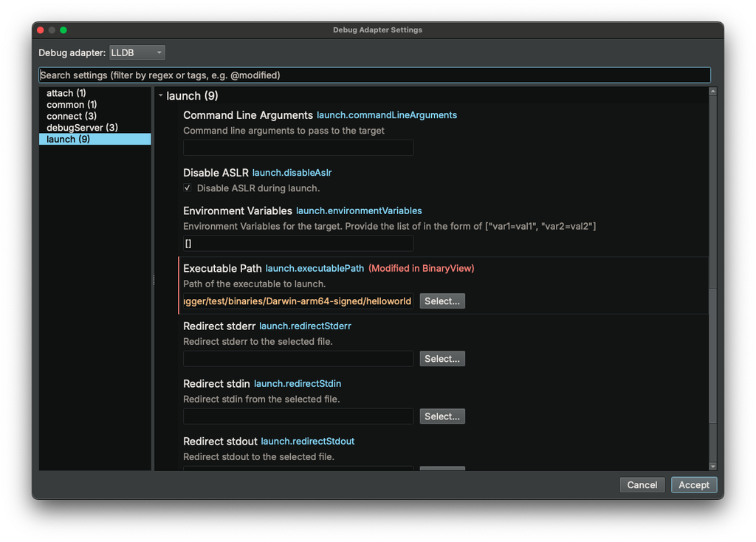This screenshot has height=542, width=756.
Task: Click the settings list scroll-down arrow
Action: [712, 466]
